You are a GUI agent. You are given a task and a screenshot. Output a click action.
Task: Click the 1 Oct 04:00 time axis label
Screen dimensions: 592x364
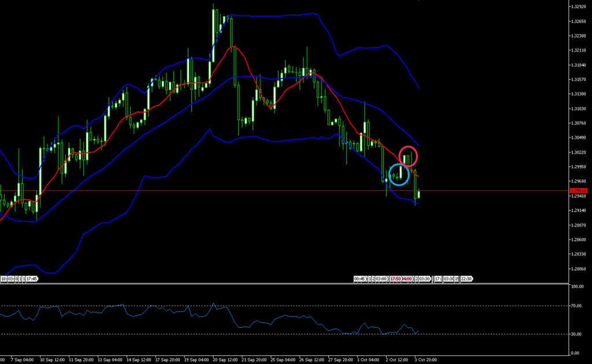[368, 360]
